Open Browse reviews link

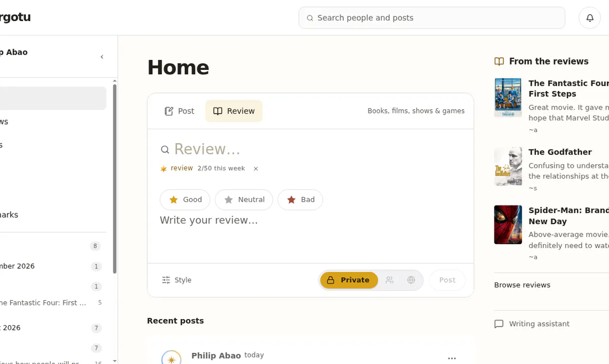pyautogui.click(x=522, y=285)
